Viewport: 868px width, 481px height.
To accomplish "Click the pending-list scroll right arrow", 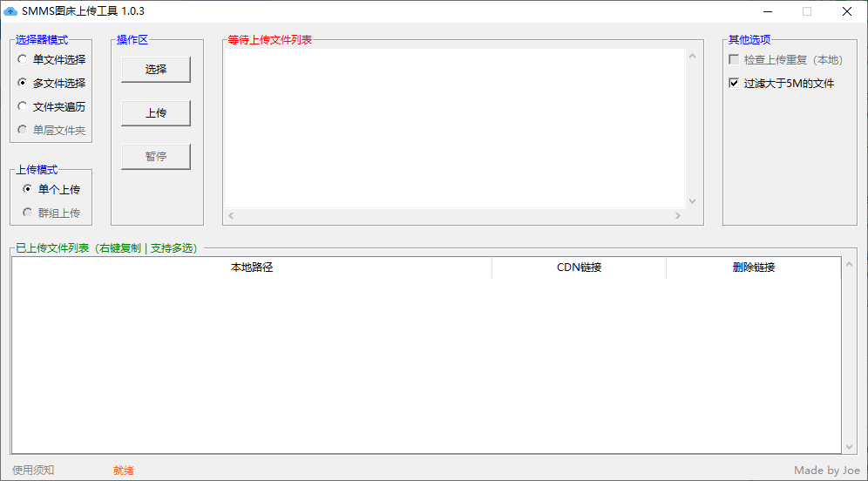I will click(x=677, y=215).
